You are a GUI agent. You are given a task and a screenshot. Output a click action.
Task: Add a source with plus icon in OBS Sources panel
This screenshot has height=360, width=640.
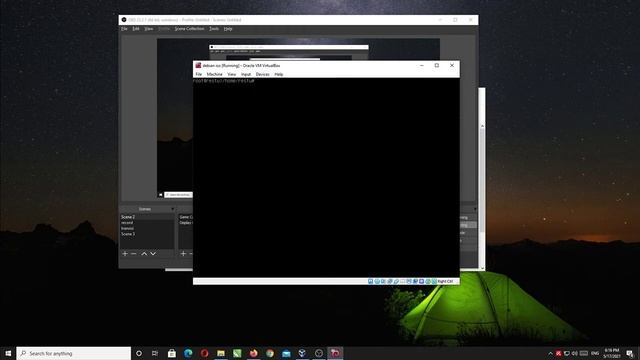click(183, 253)
